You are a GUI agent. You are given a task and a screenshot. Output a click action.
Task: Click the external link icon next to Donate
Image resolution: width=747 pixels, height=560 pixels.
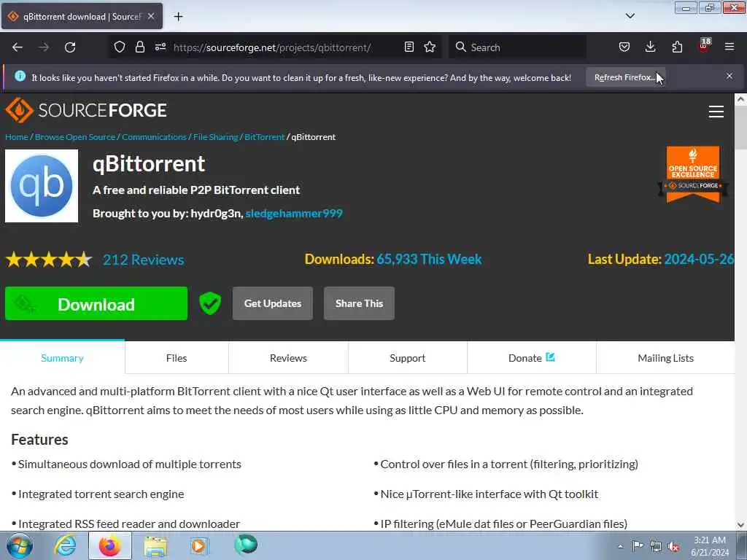(550, 357)
